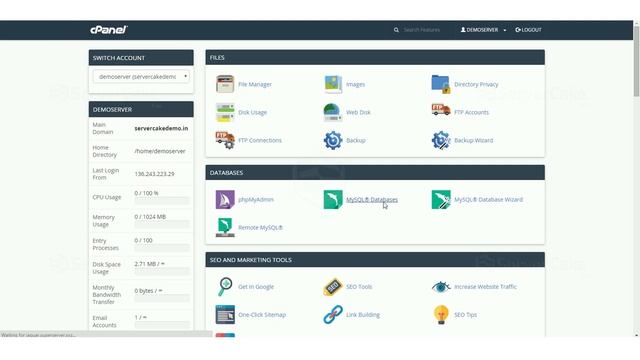Open the DEMOSERVER user dropdown menu

click(483, 30)
